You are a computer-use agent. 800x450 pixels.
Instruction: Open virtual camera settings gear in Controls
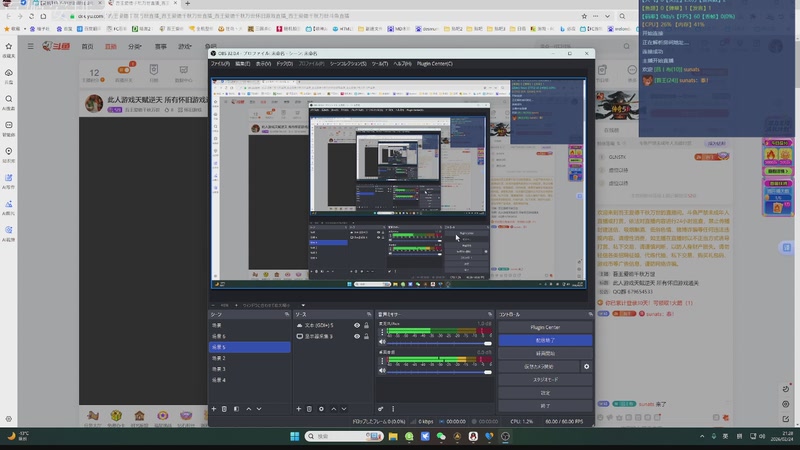click(586, 366)
